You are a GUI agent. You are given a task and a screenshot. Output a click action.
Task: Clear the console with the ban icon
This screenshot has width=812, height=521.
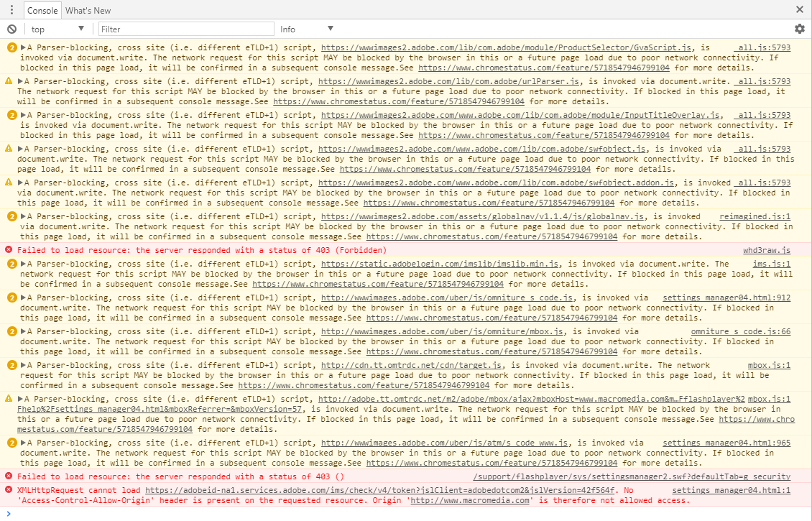(11, 29)
